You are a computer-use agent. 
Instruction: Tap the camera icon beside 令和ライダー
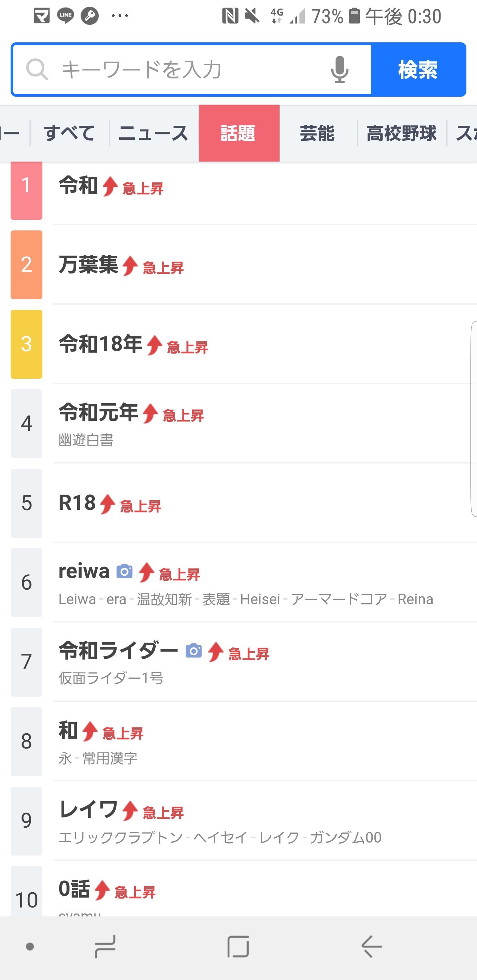pyautogui.click(x=194, y=651)
